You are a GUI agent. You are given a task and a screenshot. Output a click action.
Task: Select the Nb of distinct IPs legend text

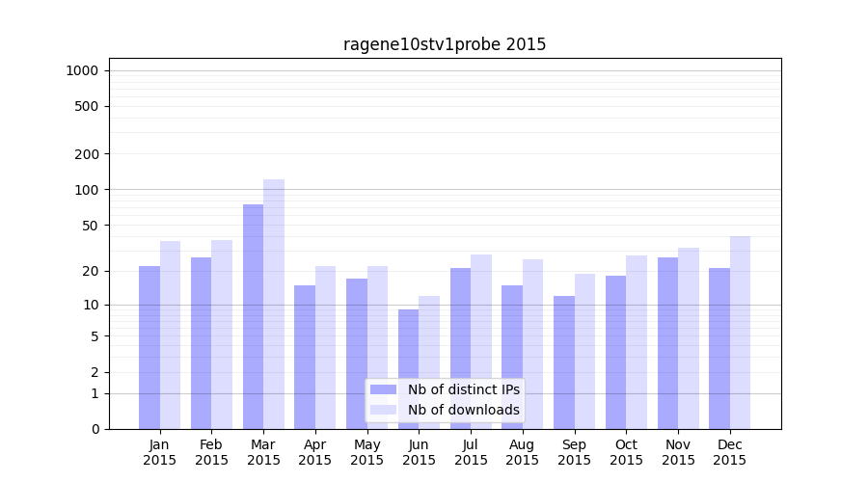[x=463, y=389]
